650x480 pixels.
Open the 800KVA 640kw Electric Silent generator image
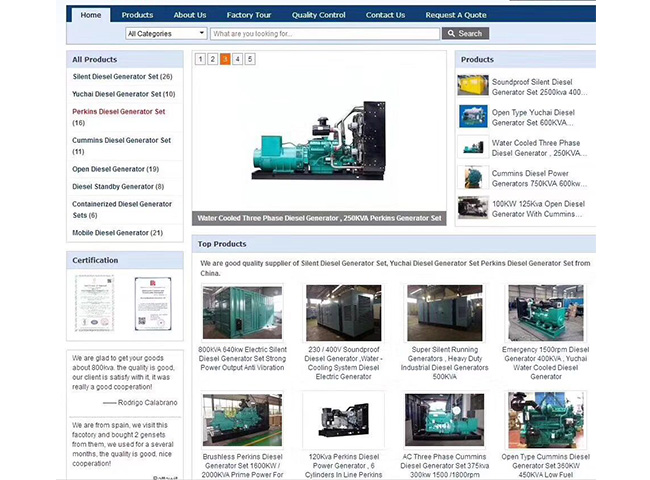(241, 313)
